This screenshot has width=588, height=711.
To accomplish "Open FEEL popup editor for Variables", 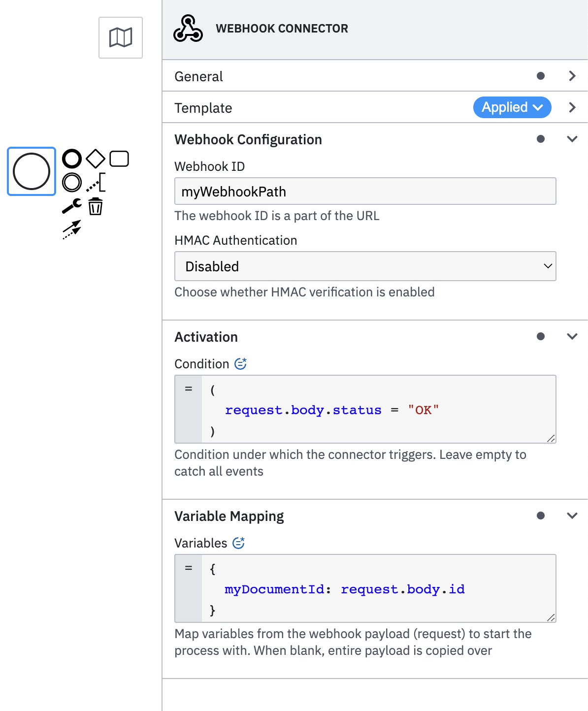I will tap(238, 543).
